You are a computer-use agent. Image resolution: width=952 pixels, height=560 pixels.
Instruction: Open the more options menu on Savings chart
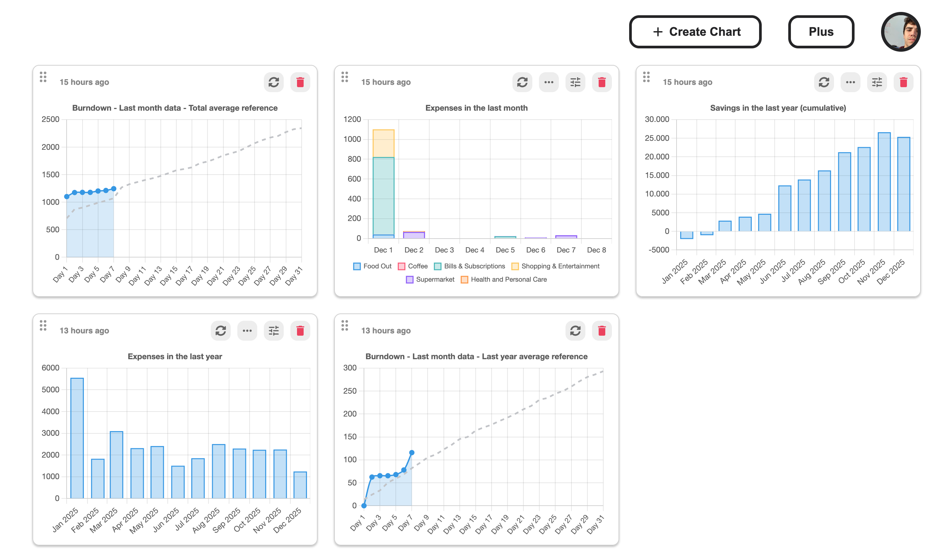click(x=850, y=82)
